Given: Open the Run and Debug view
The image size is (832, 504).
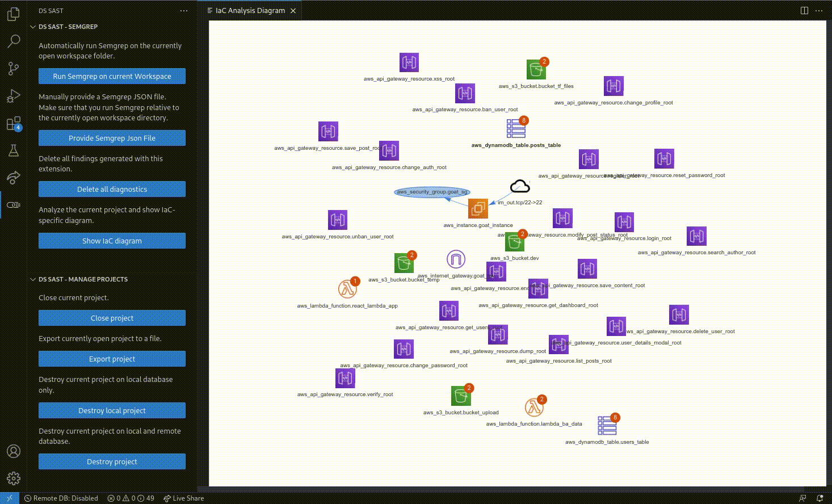Looking at the screenshot, I should click(x=14, y=96).
